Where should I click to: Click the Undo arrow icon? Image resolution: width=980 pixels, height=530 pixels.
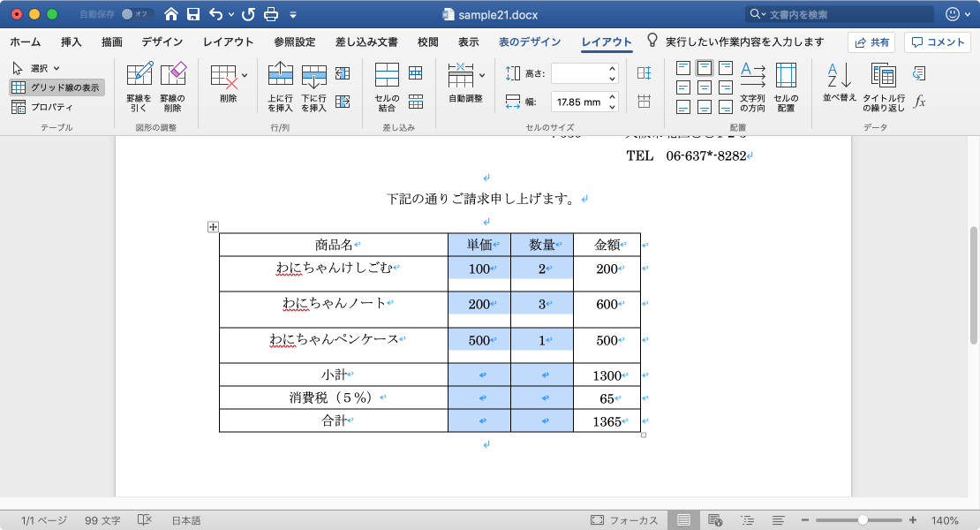216,14
